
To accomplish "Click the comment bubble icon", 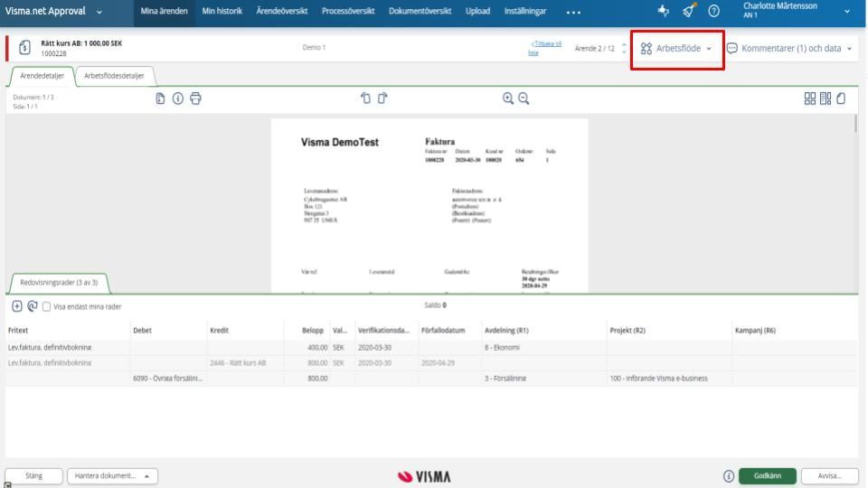I will 731,49.
